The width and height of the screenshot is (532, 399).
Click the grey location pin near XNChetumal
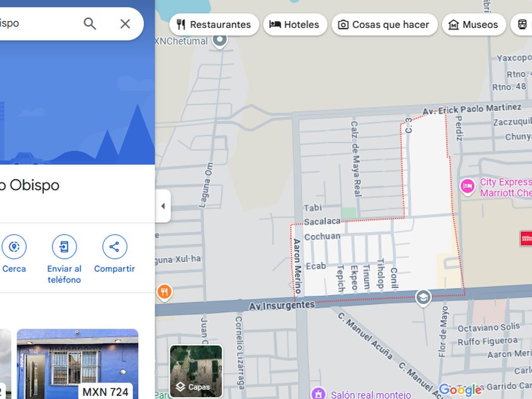coord(220,41)
